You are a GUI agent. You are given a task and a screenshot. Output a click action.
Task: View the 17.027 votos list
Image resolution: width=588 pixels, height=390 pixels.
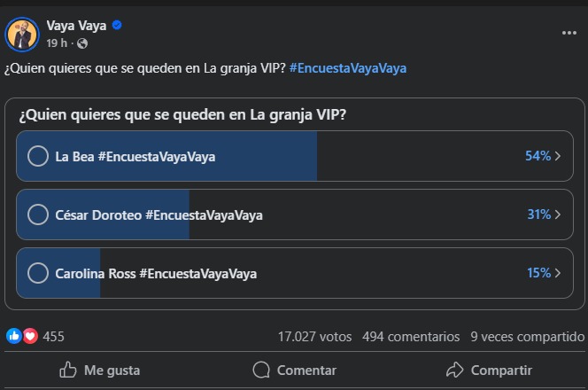coord(314,337)
